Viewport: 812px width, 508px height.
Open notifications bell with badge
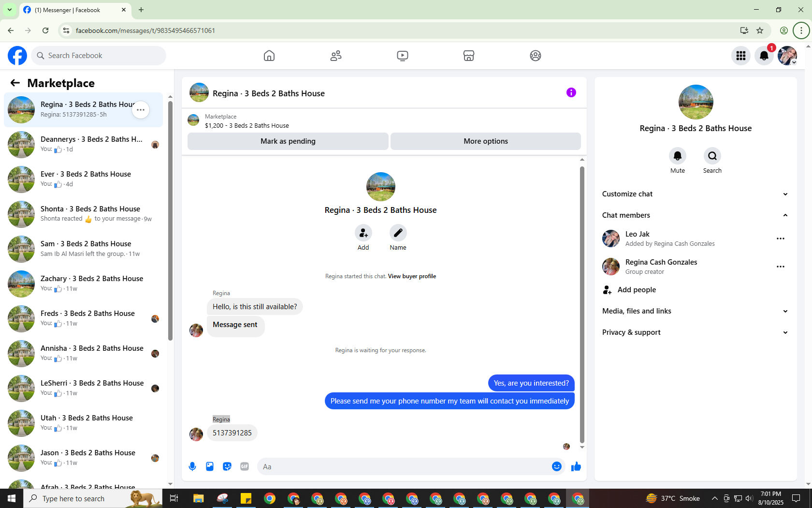tap(764, 56)
